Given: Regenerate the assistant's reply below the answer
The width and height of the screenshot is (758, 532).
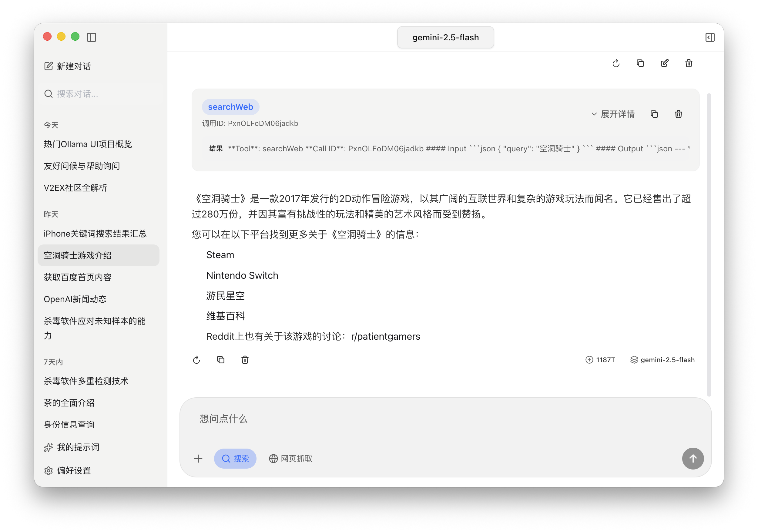Looking at the screenshot, I should (x=196, y=360).
